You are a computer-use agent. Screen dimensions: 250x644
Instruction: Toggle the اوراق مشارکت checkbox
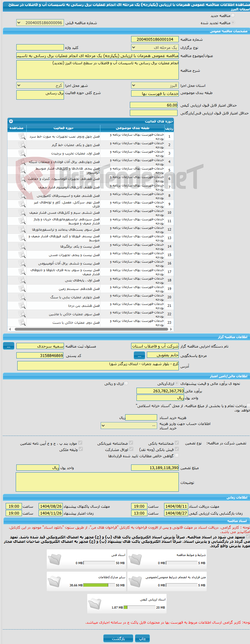click(x=131, y=449)
